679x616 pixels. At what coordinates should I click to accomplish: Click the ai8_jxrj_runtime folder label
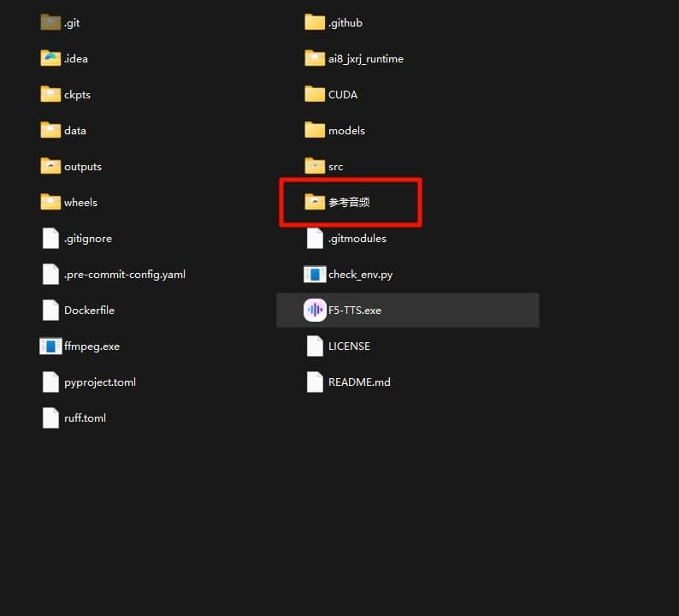point(365,59)
